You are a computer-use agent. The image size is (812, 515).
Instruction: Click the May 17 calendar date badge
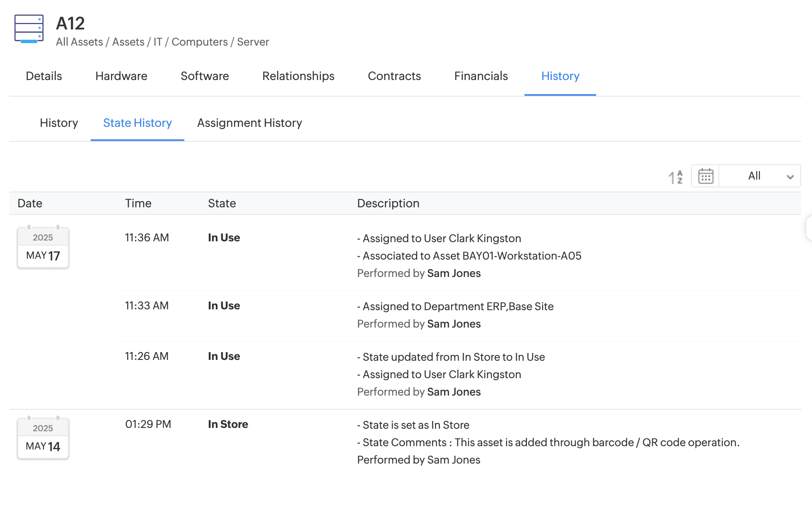click(43, 248)
